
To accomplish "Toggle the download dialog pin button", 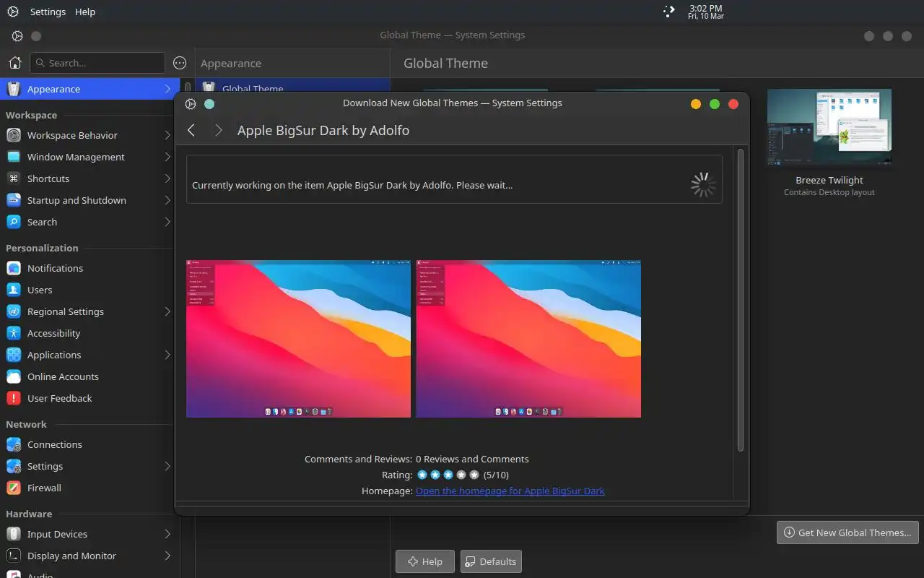I will click(209, 103).
